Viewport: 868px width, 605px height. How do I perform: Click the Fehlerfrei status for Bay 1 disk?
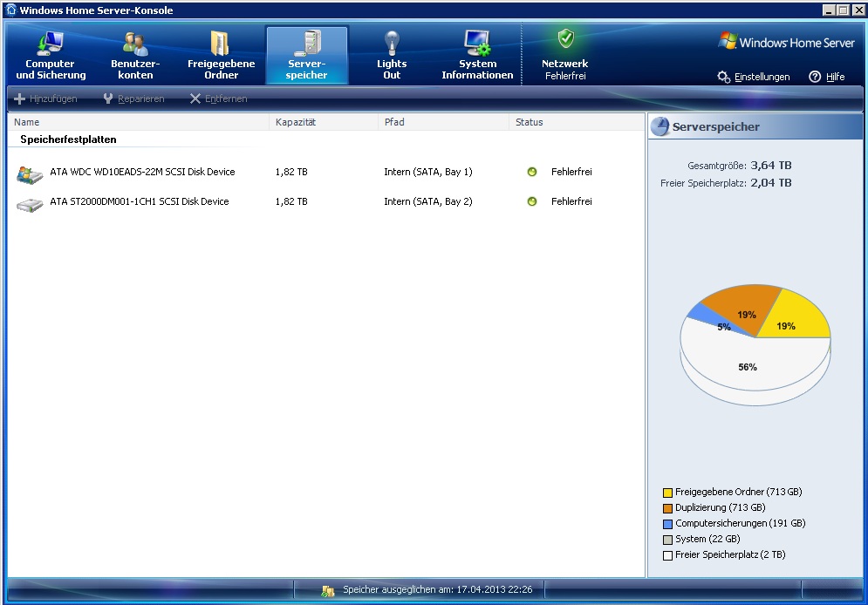(x=571, y=172)
